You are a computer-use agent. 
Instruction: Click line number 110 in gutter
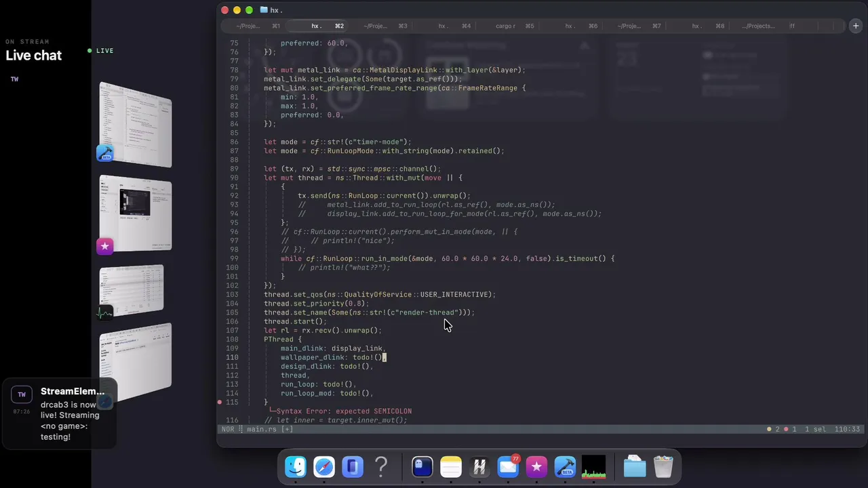[x=232, y=357]
